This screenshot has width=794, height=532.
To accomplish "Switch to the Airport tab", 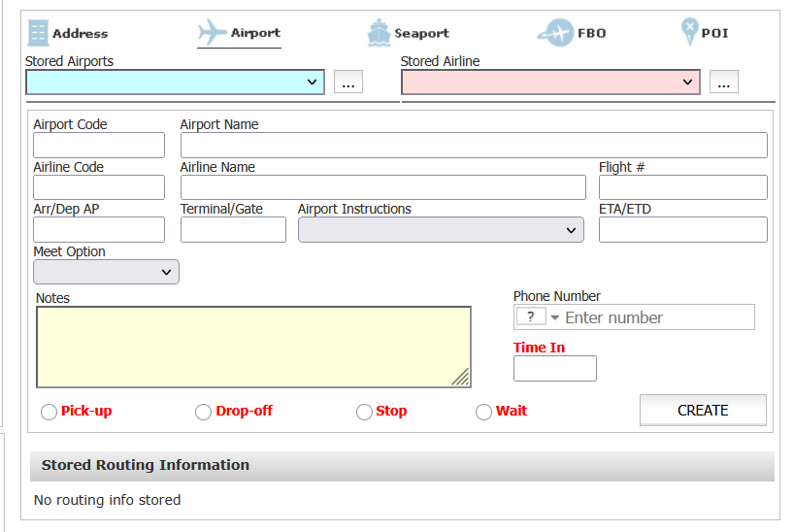I will tap(239, 33).
